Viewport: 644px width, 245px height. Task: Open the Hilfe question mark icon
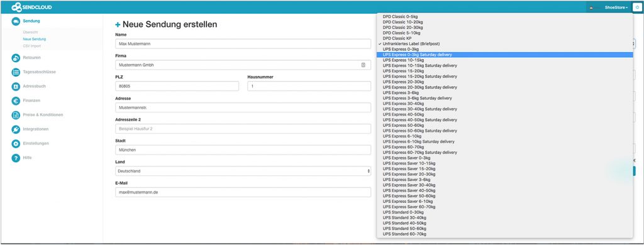click(x=16, y=158)
